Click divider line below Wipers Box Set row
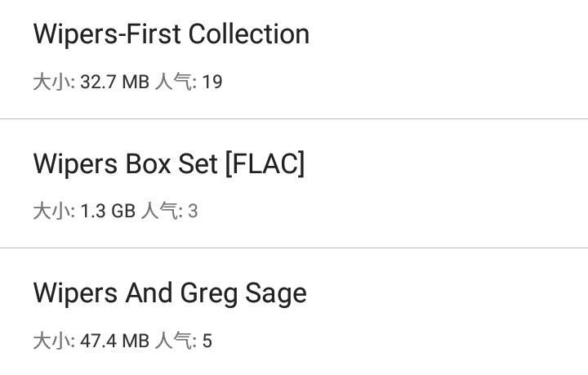 pos(294,248)
